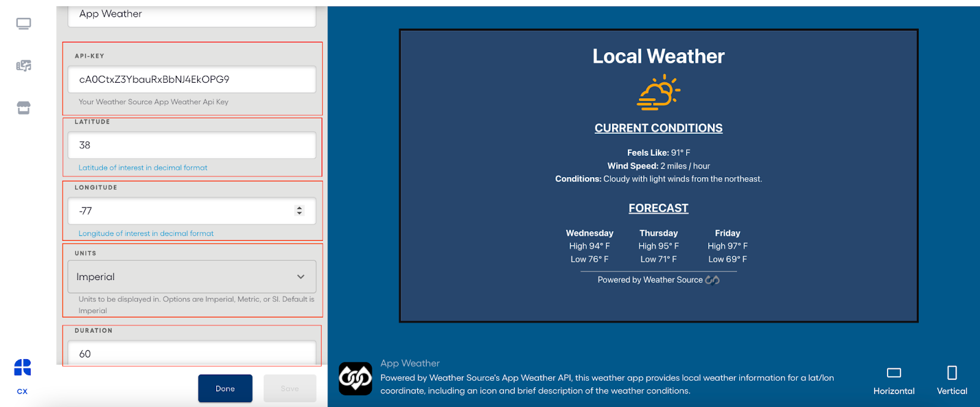The width and height of the screenshot is (980, 407).
Task: Click the Latitude input field
Action: pyautogui.click(x=192, y=145)
